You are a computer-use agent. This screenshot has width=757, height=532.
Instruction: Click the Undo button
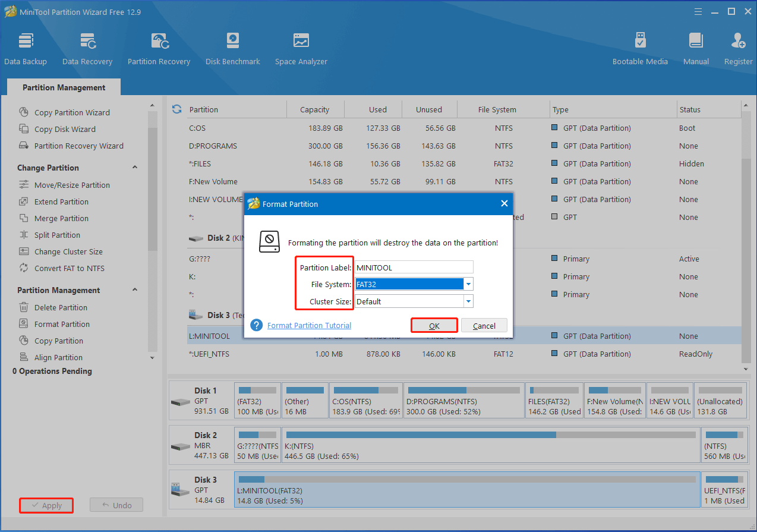116,505
